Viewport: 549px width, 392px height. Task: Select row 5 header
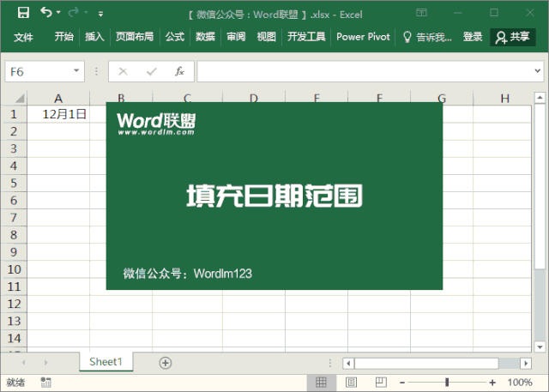(x=14, y=183)
